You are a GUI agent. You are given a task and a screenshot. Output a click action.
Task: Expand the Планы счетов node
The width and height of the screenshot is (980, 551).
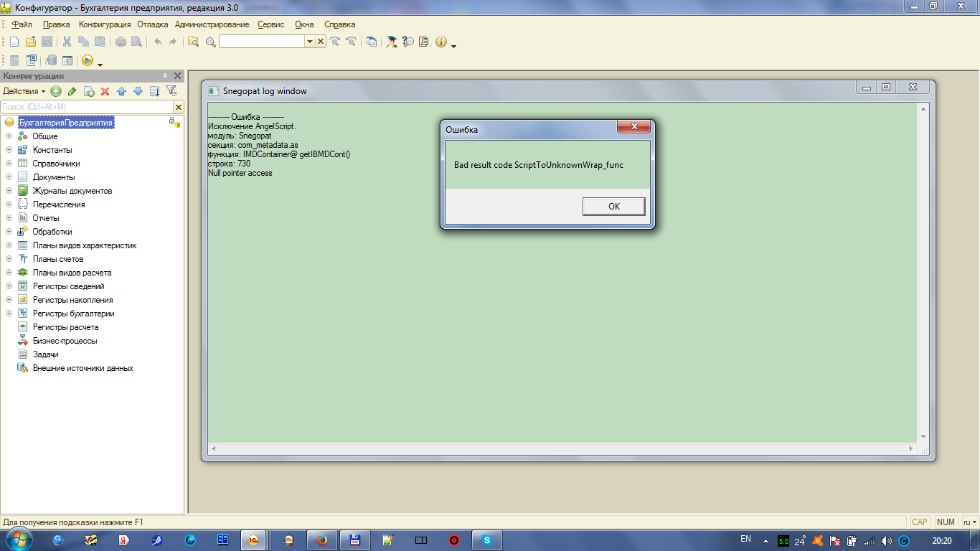coord(9,259)
